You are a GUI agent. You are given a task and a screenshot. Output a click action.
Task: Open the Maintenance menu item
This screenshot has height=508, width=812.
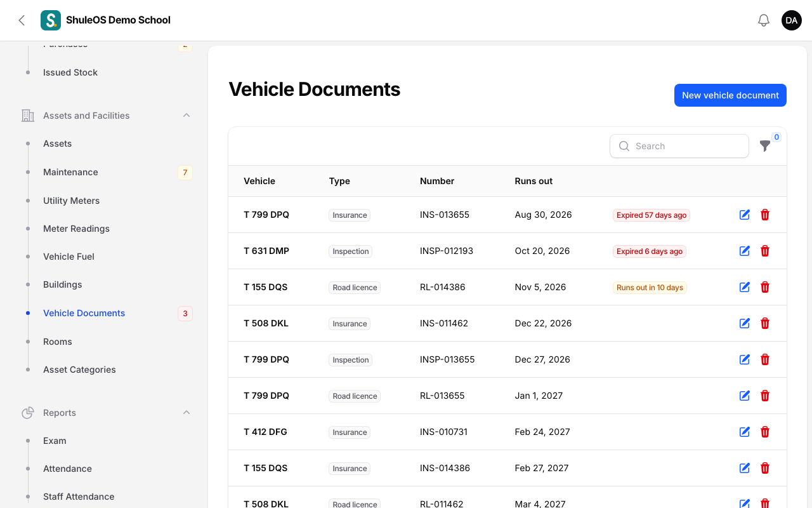70,172
